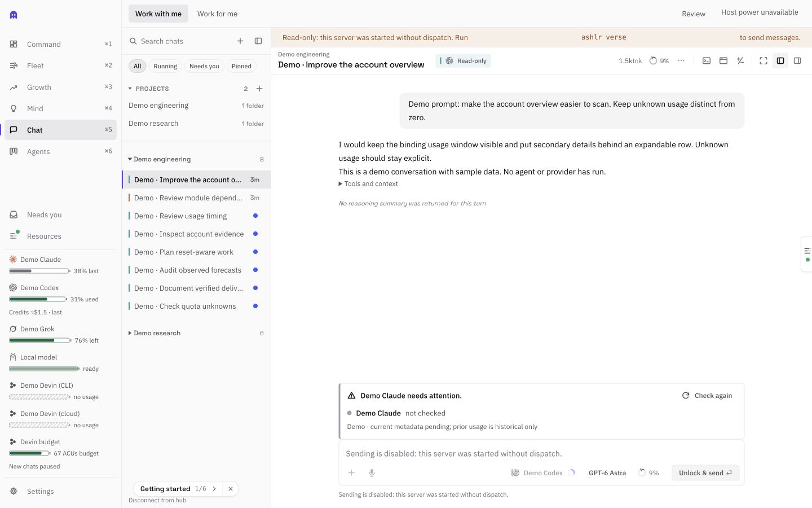812x508 pixels.
Task: Expand the Demo research chat group
Action: point(154,333)
